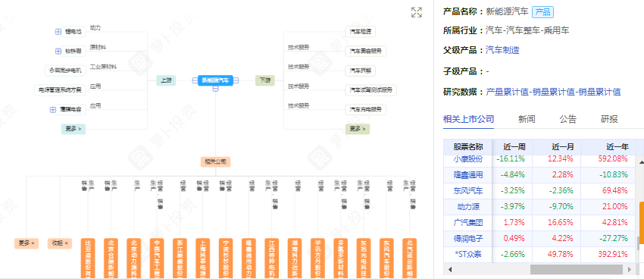
Task: Select the 薄膜电容 node
Action: [70, 110]
